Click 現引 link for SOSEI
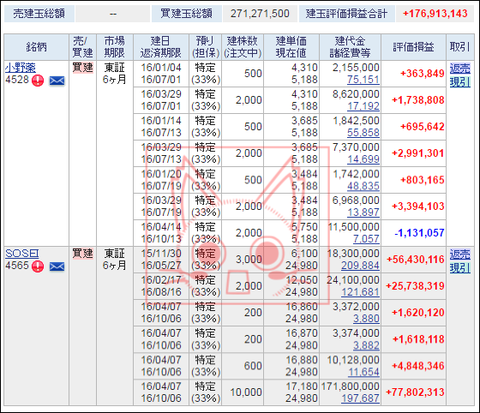Viewport: 480px width, 413px height. [x=460, y=268]
